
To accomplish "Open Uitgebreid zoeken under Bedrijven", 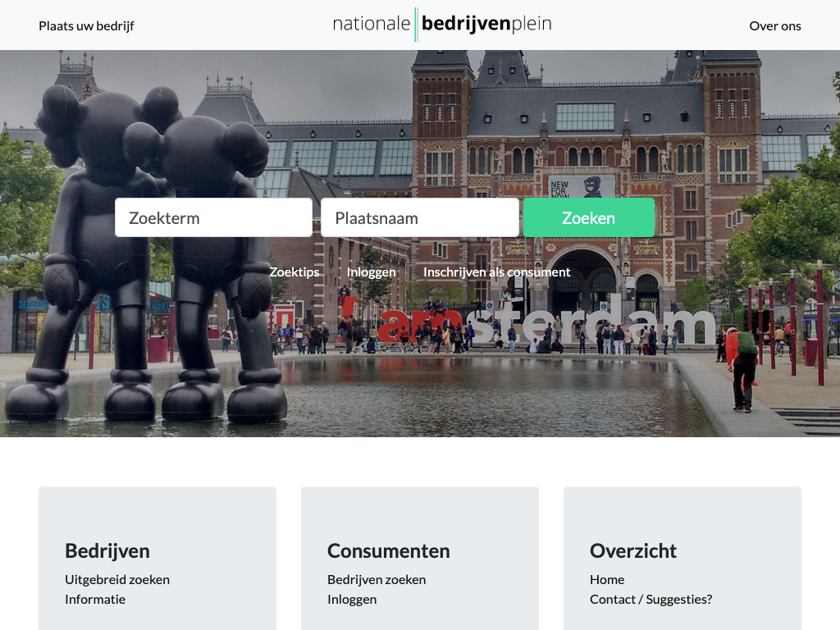I will point(117,580).
